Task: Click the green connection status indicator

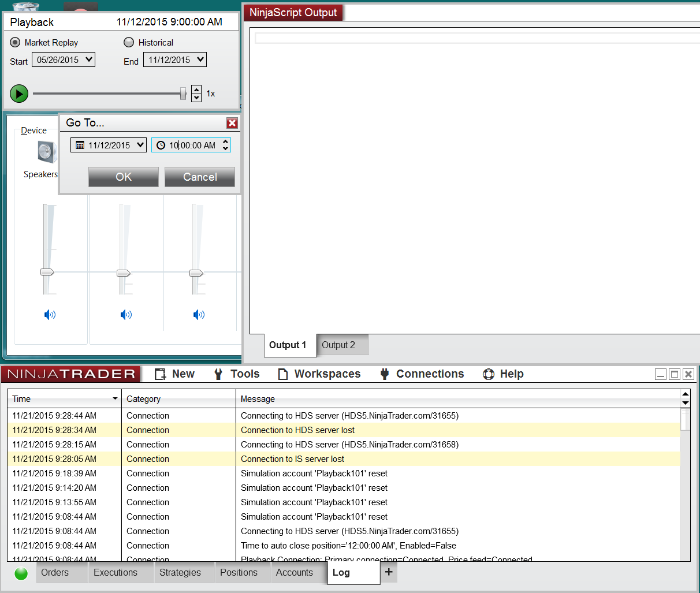Action: point(21,573)
